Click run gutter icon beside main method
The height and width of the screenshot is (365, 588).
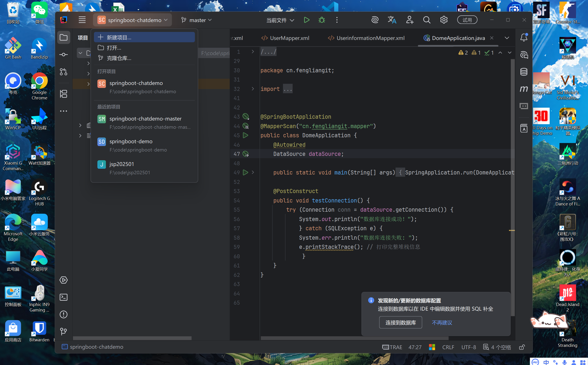pos(245,172)
